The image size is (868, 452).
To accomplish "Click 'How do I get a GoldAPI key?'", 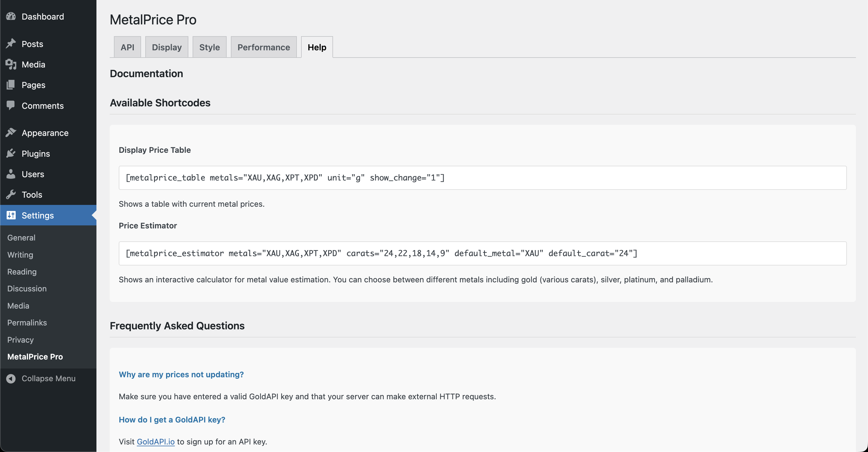I will pos(172,420).
